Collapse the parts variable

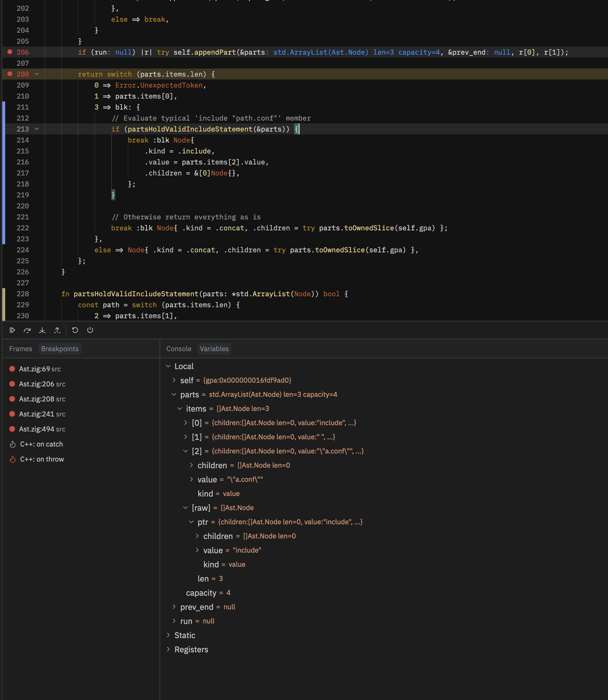[174, 395]
